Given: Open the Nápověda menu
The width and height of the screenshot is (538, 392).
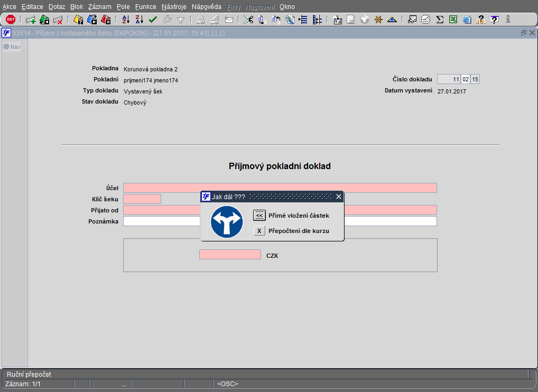Looking at the screenshot, I should click(207, 7).
